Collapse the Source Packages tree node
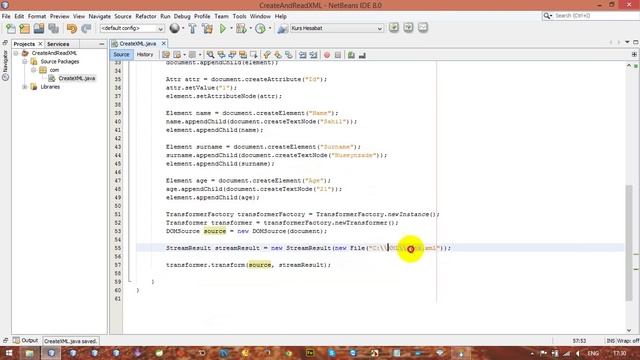The width and height of the screenshot is (640, 360). point(24,62)
